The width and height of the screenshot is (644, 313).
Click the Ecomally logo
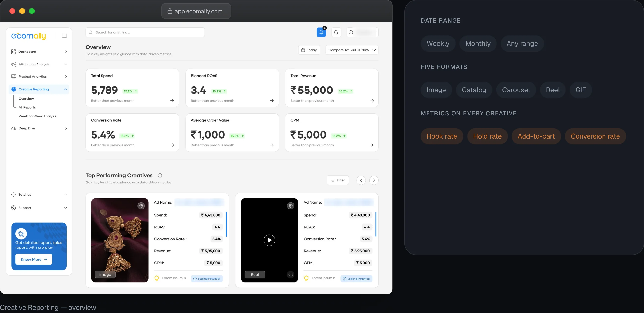point(28,36)
